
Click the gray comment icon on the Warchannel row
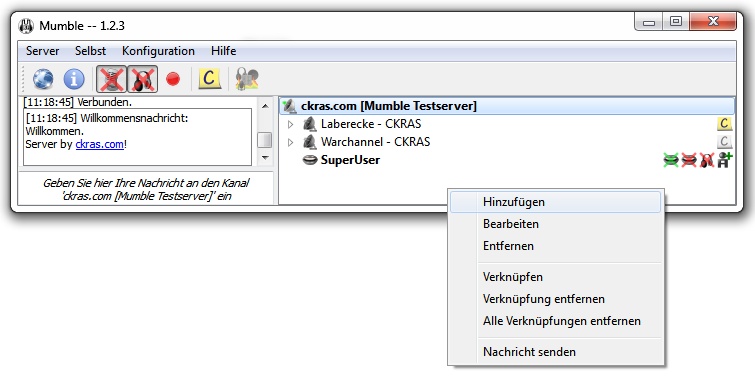pos(724,142)
